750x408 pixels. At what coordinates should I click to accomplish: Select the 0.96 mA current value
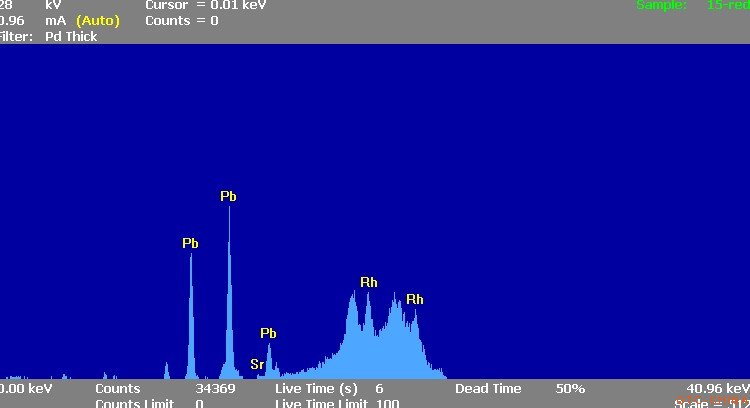coord(12,20)
